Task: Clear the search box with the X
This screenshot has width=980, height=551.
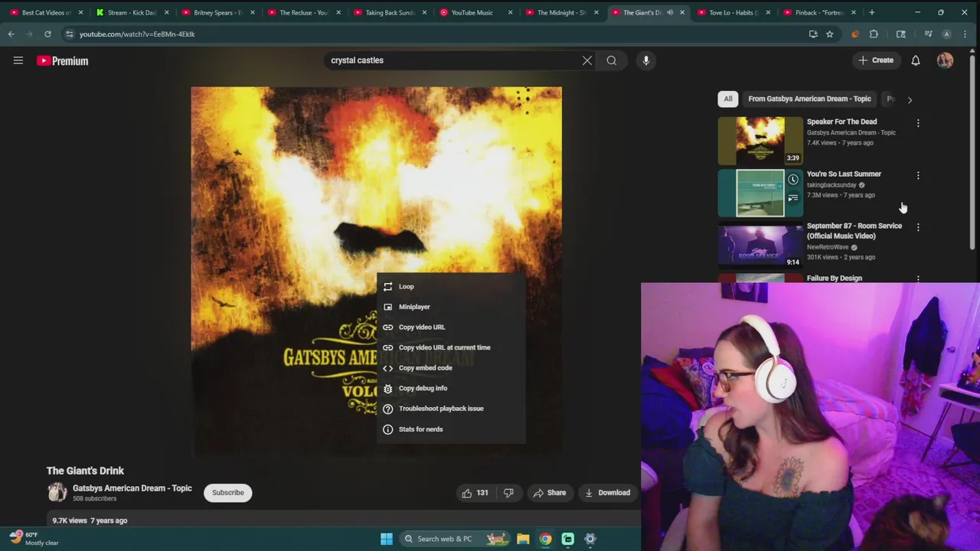Action: coord(587,60)
